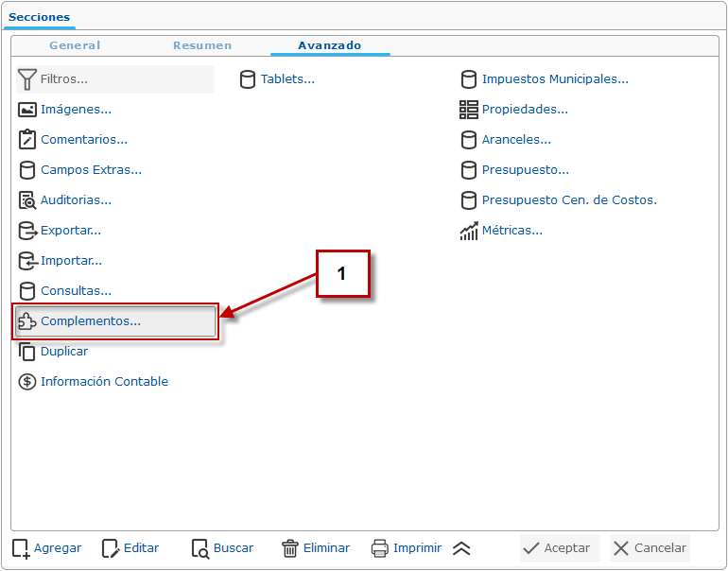Open Campos Extras... link
This screenshot has height=571, width=728.
tap(92, 170)
